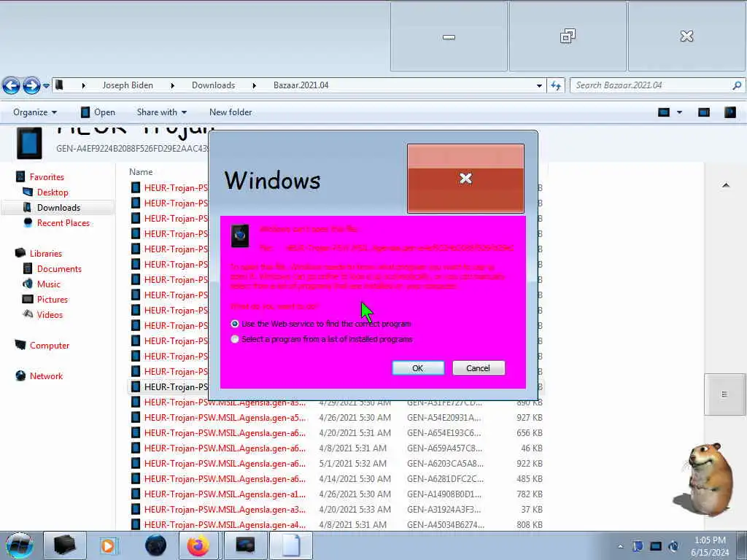Select Downloads in navigation pane

click(x=58, y=208)
